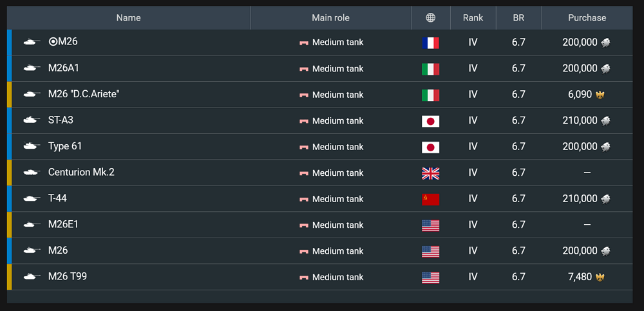Open the M26A1 vehicle entry

[63, 68]
